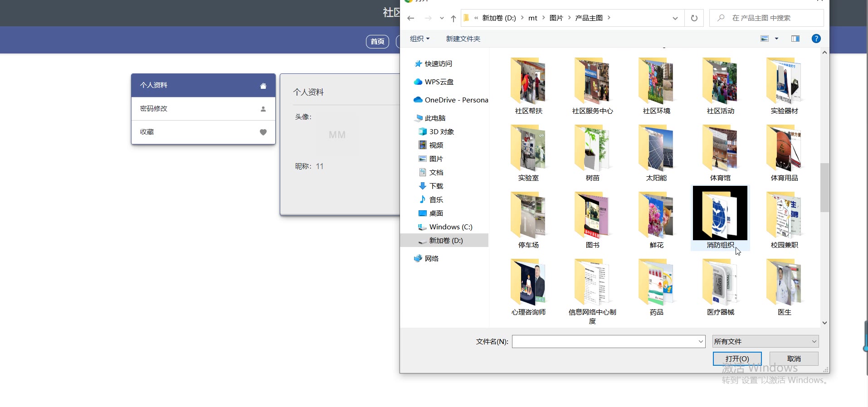Open the 图书 folder
This screenshot has height=407, width=868.
point(592,220)
